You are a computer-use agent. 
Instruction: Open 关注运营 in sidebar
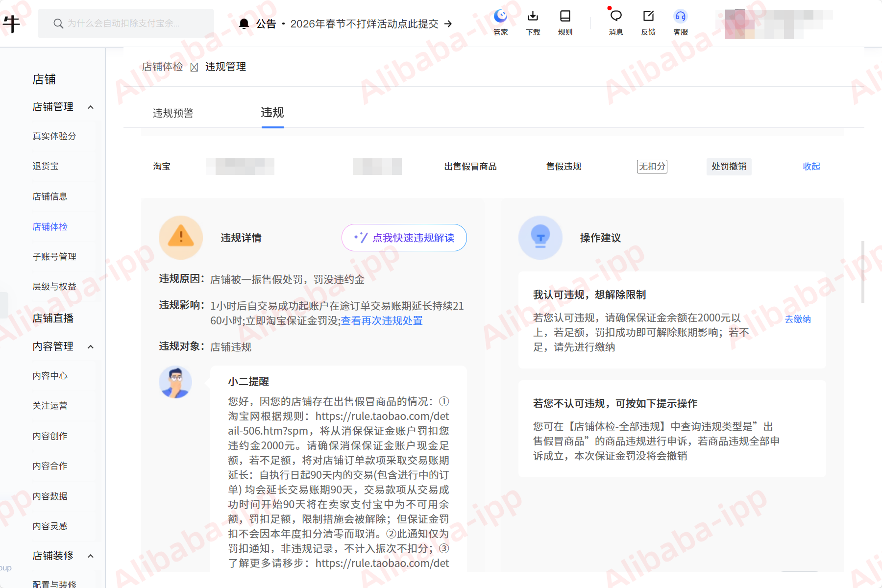pyautogui.click(x=50, y=406)
